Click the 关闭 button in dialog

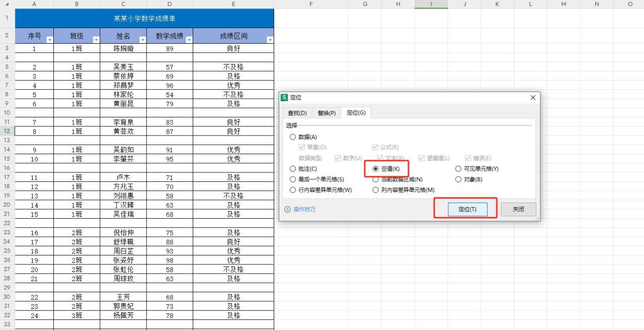coord(518,209)
